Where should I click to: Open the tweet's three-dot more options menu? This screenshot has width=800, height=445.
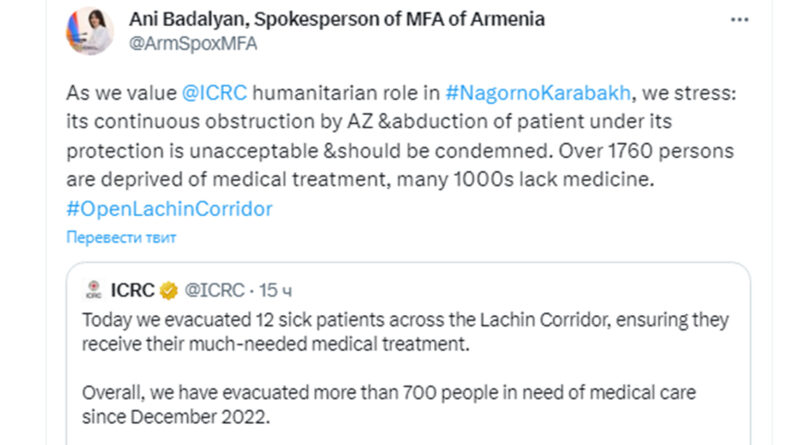tap(739, 21)
